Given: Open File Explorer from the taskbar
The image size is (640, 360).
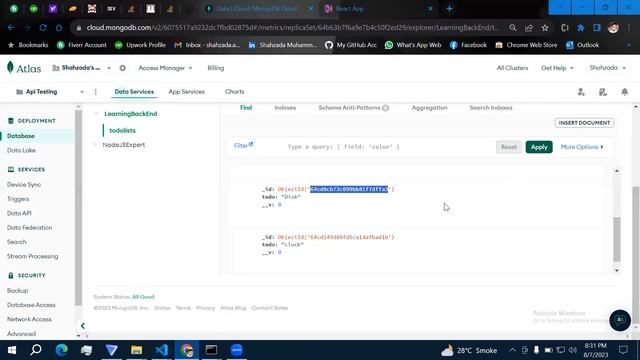Looking at the screenshot, I should (x=136, y=350).
